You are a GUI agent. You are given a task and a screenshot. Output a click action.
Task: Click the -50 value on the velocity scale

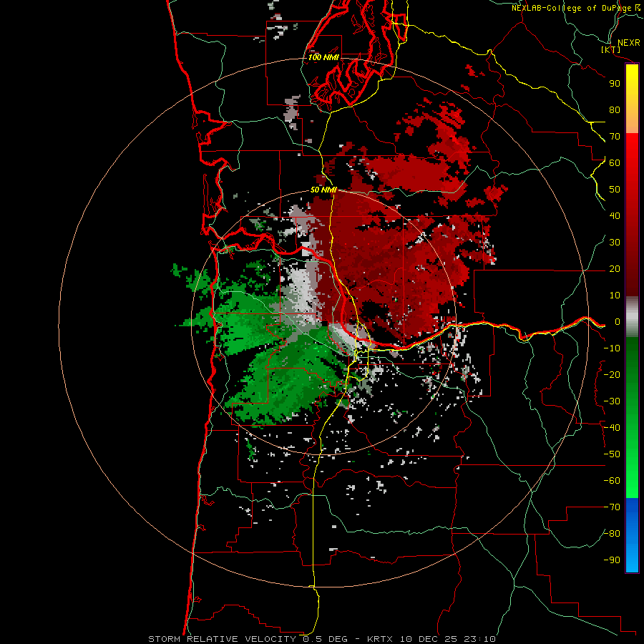click(x=612, y=454)
